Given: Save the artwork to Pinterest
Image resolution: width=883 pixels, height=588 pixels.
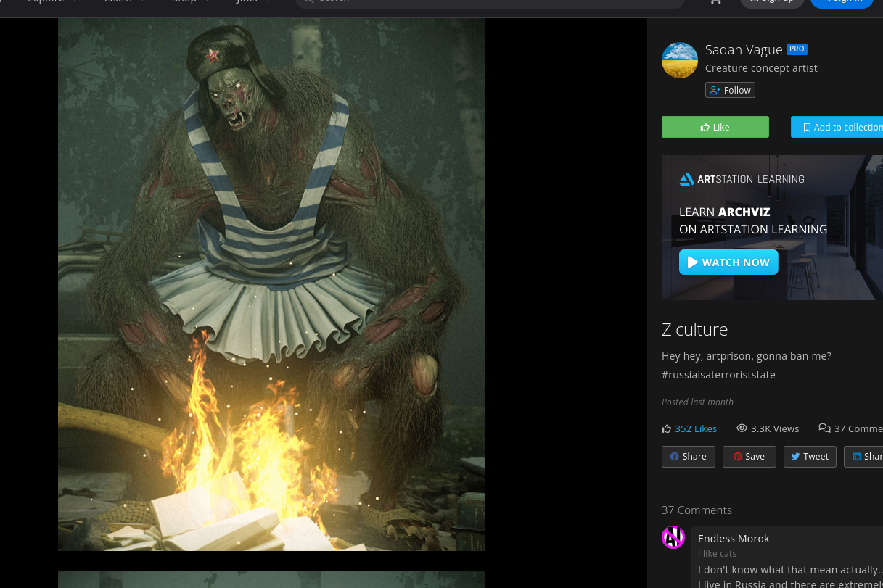Looking at the screenshot, I should pos(749,457).
